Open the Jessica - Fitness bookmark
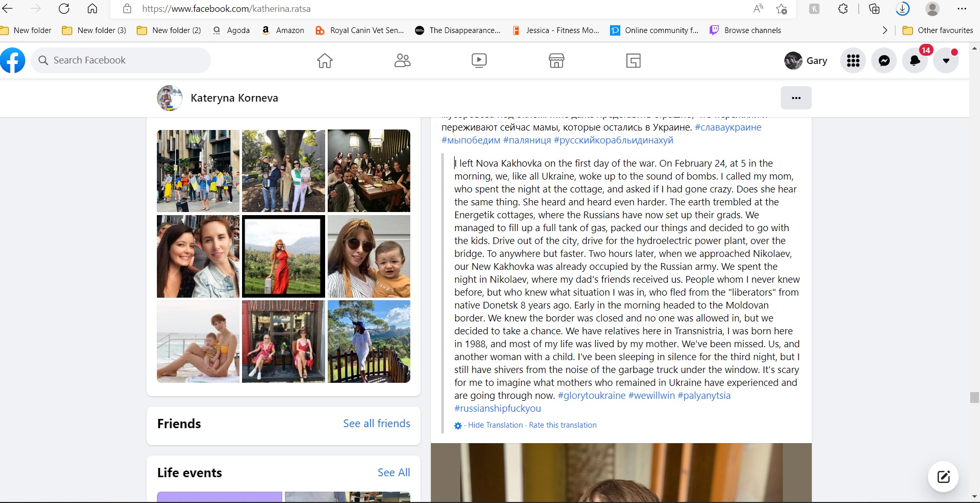This screenshot has height=503, width=980. pyautogui.click(x=555, y=30)
